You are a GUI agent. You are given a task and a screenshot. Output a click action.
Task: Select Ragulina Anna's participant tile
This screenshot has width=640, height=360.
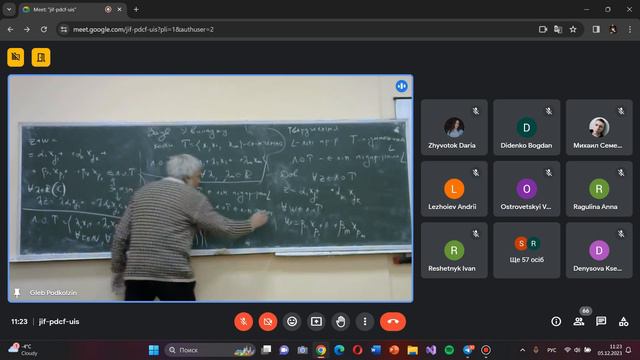tap(599, 189)
